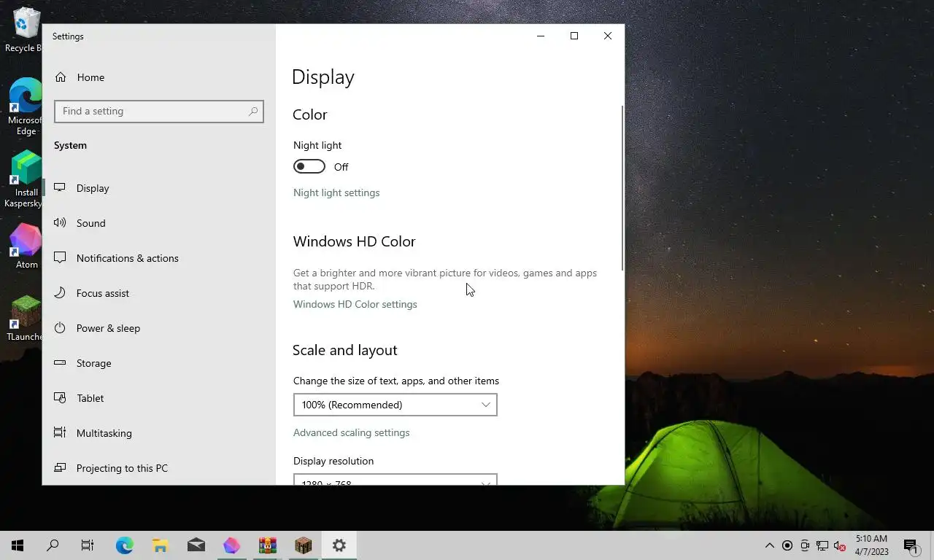Go to Notifications & actions category

159,258
